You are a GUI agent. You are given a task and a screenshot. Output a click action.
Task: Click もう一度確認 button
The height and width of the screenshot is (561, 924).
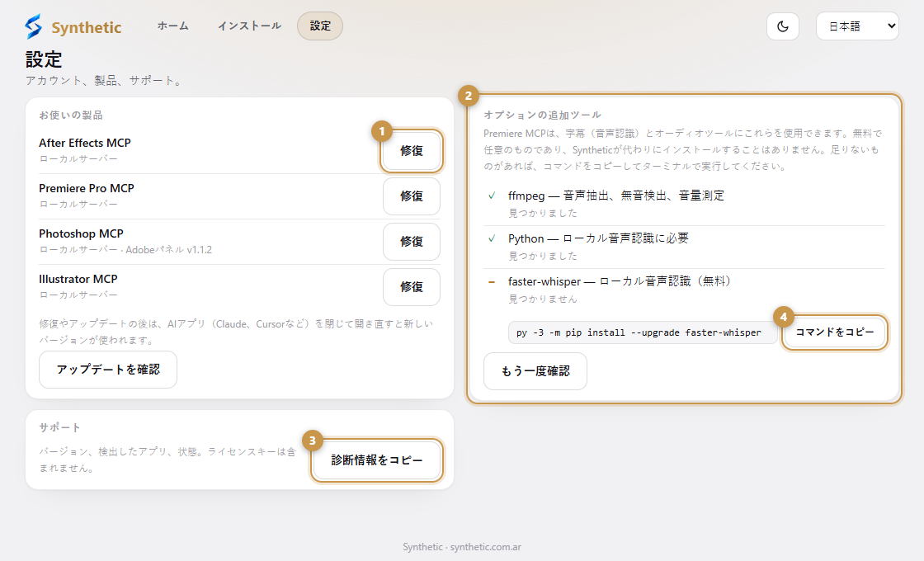[x=535, y=371]
